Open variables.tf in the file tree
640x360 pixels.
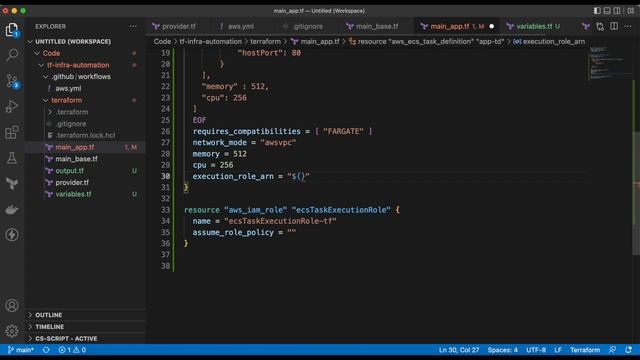point(73,194)
